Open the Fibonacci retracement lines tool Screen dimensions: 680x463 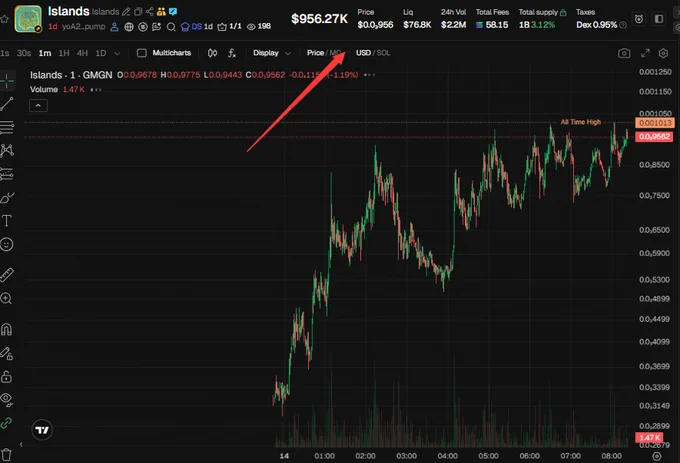[x=7, y=127]
